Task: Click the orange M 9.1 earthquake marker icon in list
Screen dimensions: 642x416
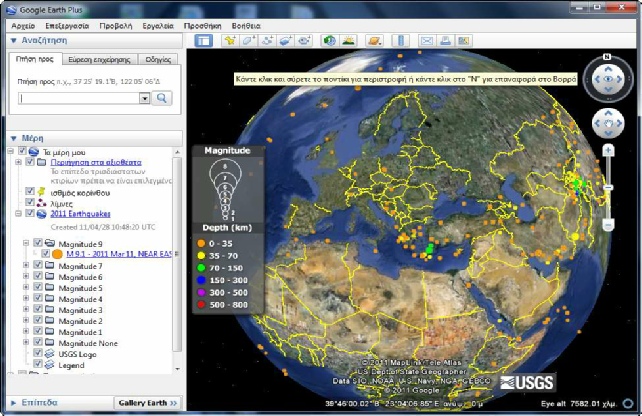Action: [58, 254]
